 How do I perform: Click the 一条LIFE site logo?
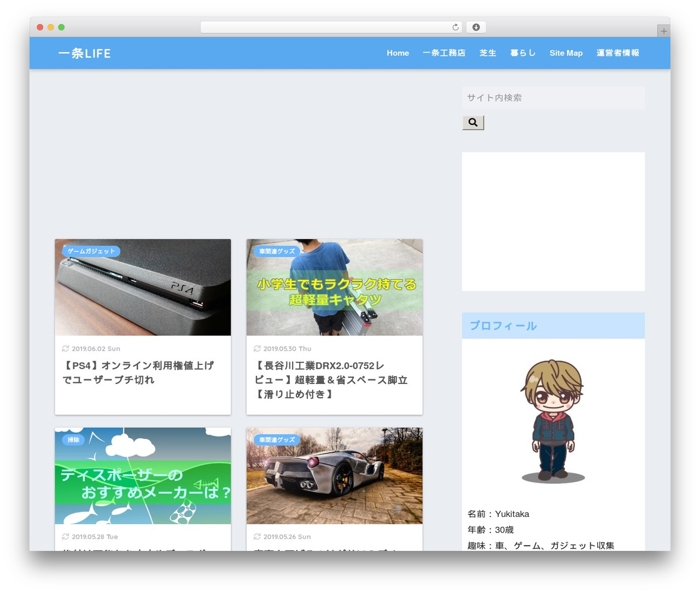[x=84, y=53]
